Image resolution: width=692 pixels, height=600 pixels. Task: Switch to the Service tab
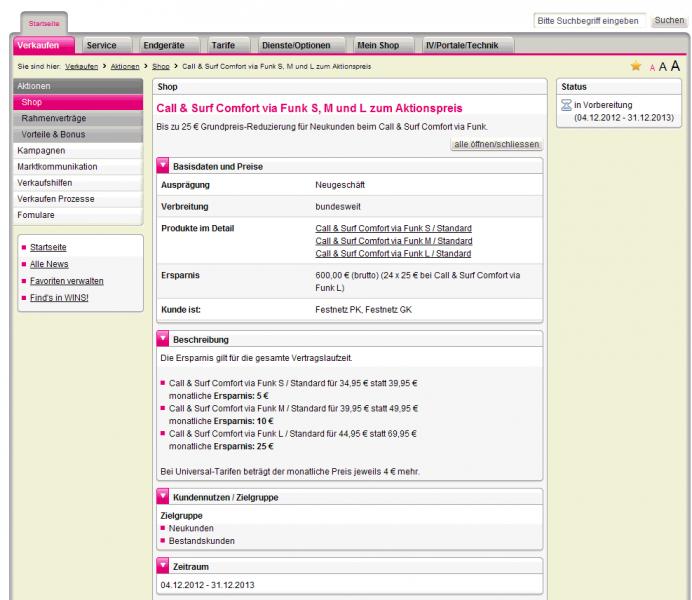(x=106, y=45)
